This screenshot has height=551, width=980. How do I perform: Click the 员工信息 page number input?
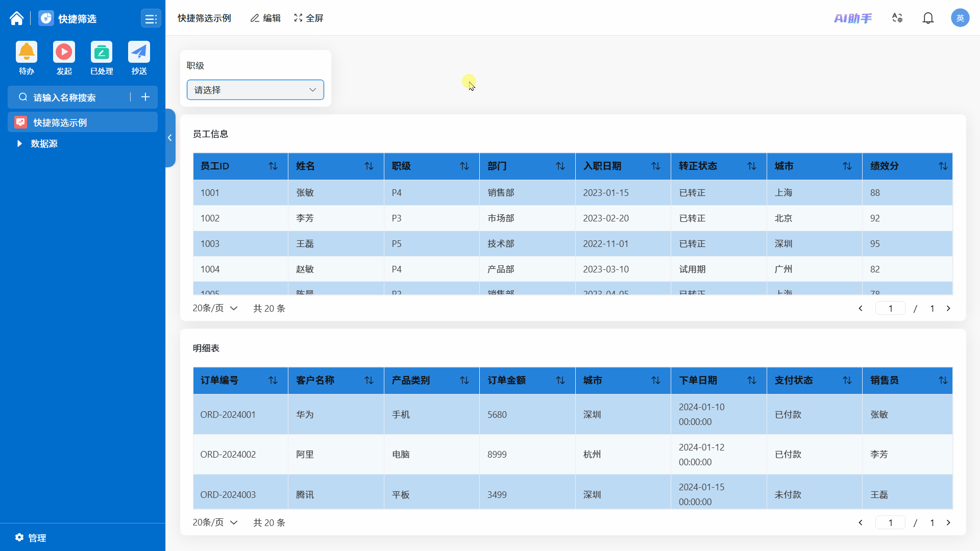point(890,308)
